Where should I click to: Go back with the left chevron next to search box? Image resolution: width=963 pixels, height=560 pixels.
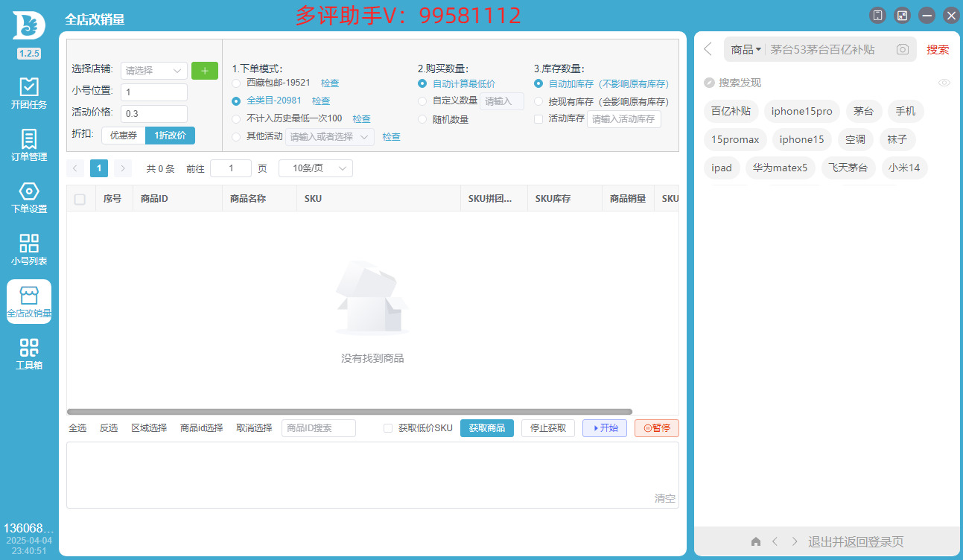[x=708, y=49]
